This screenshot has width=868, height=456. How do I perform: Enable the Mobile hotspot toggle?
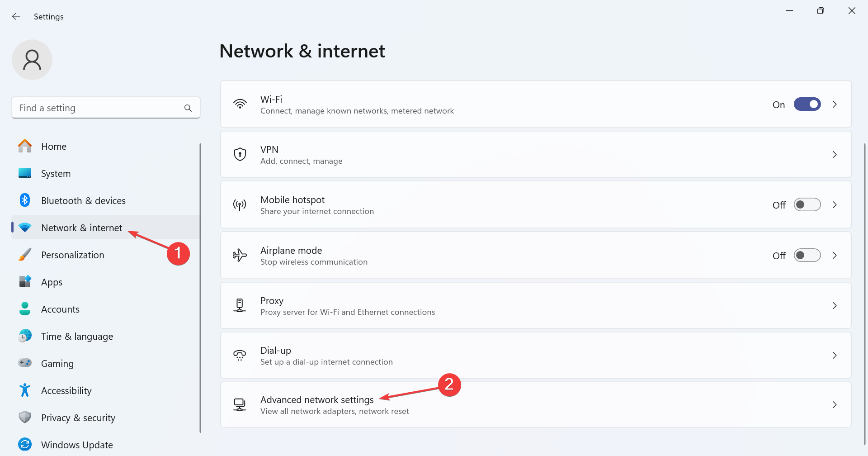tap(807, 204)
